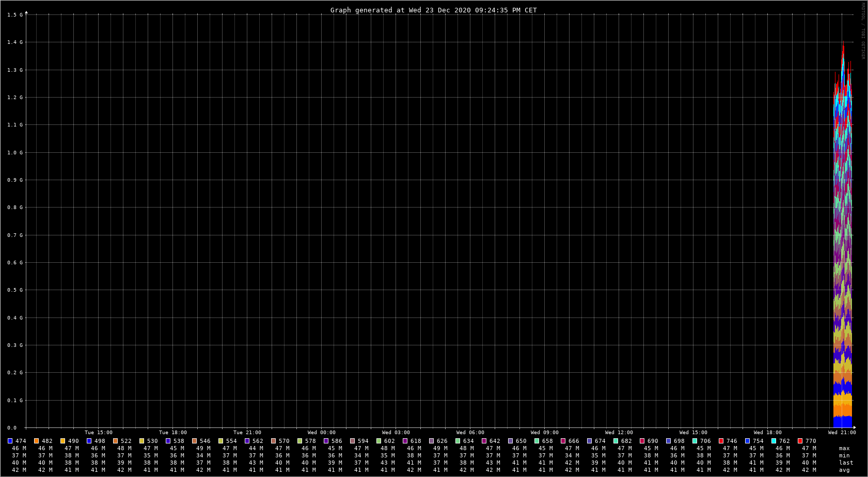
Task: Click the 'Wed 12:00' time axis label
Action: (x=619, y=433)
